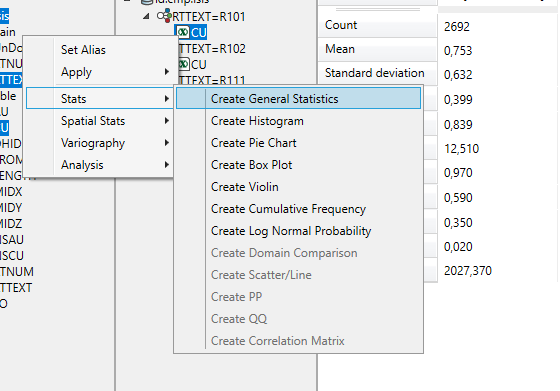The height and width of the screenshot is (391, 560).
Task: Select the highlighted CU under RTTEXT=R101
Action: coord(199,32)
